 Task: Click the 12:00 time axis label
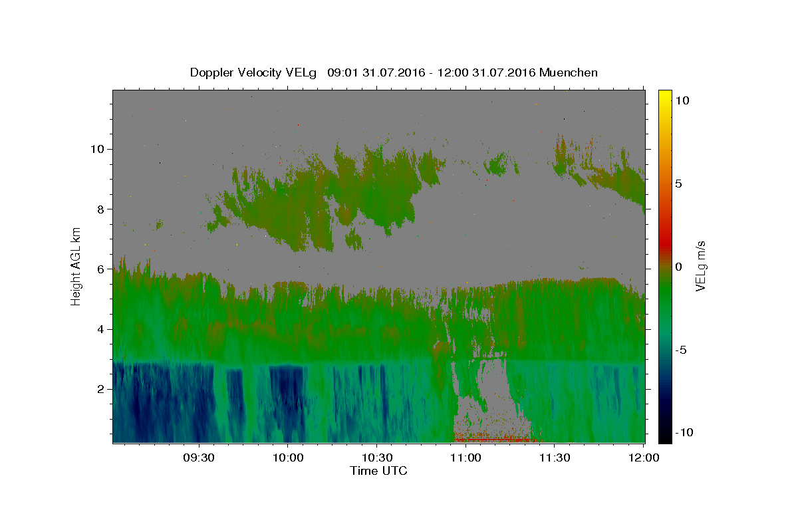pyautogui.click(x=644, y=458)
